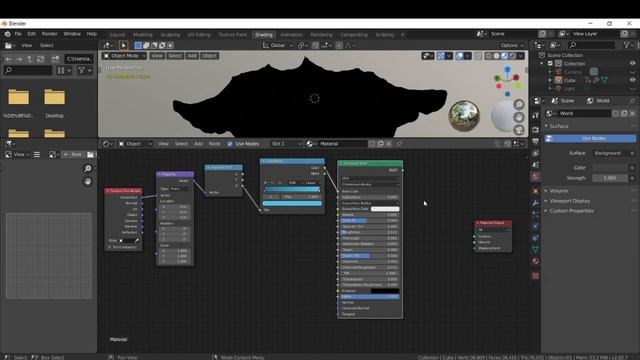The height and width of the screenshot is (360, 640).
Task: Toggle Use Nodes checkbox in node editor
Action: (230, 144)
